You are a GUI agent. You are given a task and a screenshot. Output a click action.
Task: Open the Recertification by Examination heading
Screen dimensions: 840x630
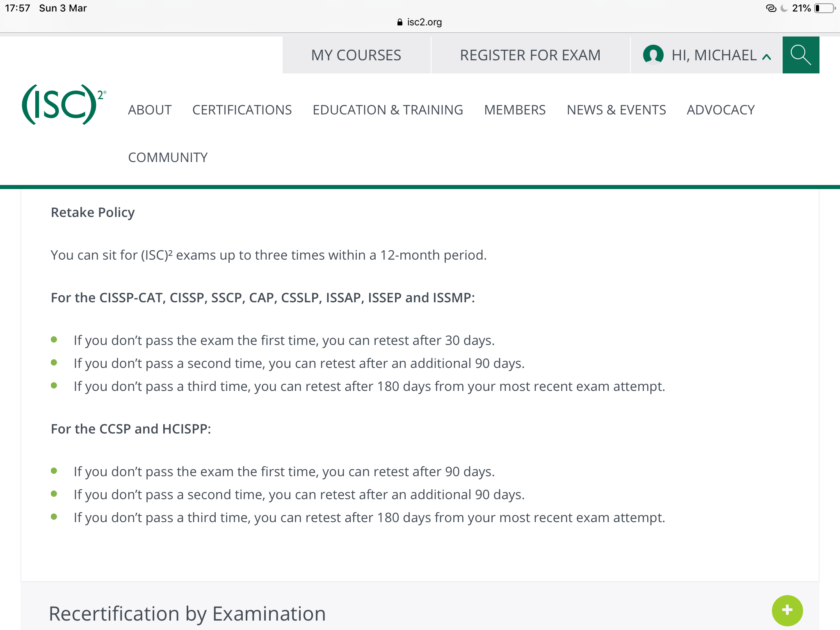pos(187,614)
